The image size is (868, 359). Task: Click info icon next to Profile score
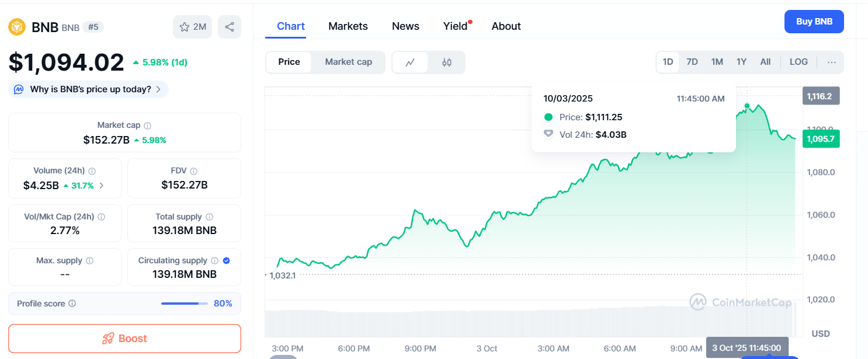click(72, 304)
